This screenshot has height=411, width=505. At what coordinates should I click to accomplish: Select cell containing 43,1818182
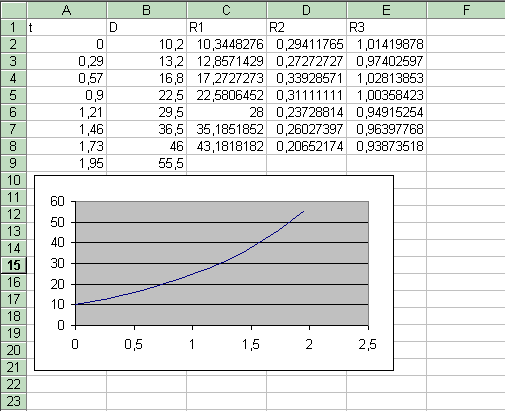[227, 146]
